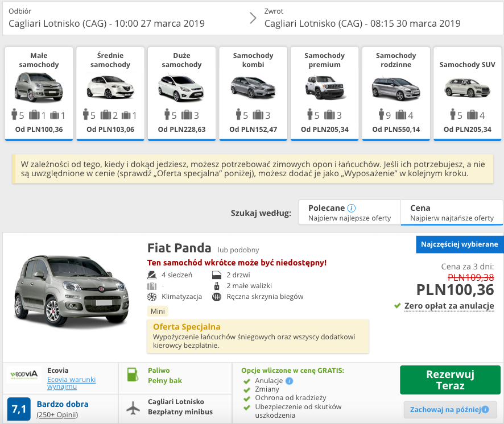The width and height of the screenshot is (504, 424).
Task: Click the manual gearbox icon
Action: (x=217, y=297)
